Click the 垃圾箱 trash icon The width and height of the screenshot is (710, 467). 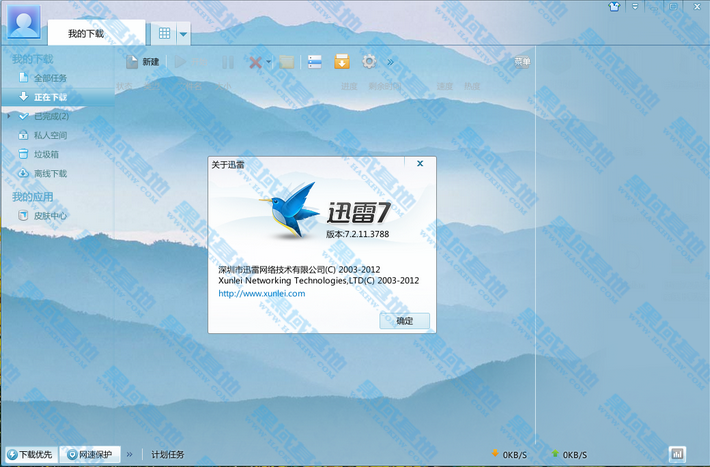click(x=23, y=154)
